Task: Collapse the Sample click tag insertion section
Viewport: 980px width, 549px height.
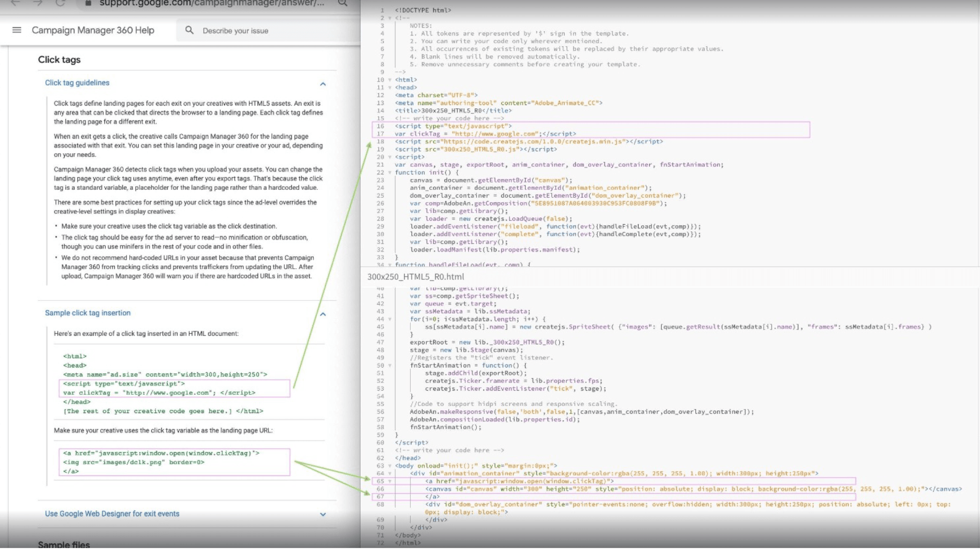Action: (x=322, y=315)
